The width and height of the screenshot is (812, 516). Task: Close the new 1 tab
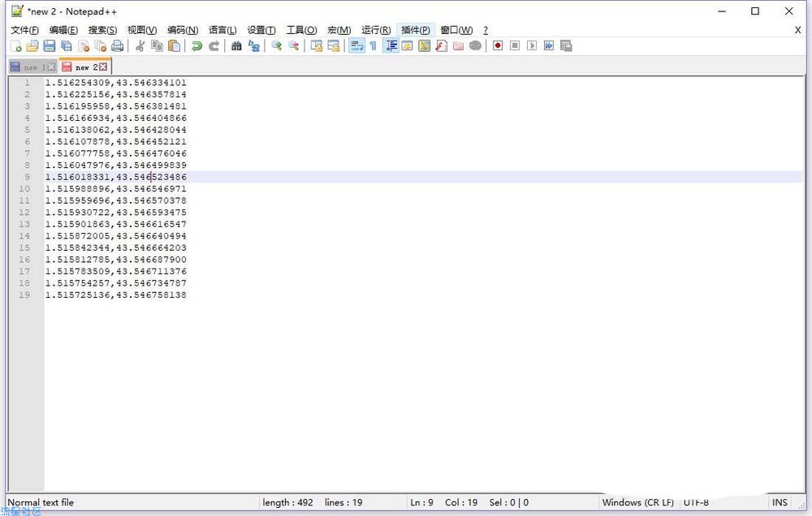(51, 67)
